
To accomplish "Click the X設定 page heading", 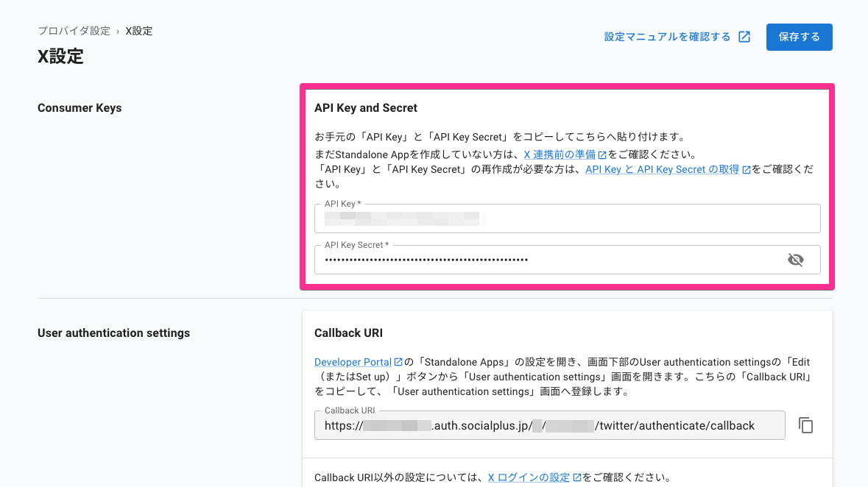I will pos(60,57).
